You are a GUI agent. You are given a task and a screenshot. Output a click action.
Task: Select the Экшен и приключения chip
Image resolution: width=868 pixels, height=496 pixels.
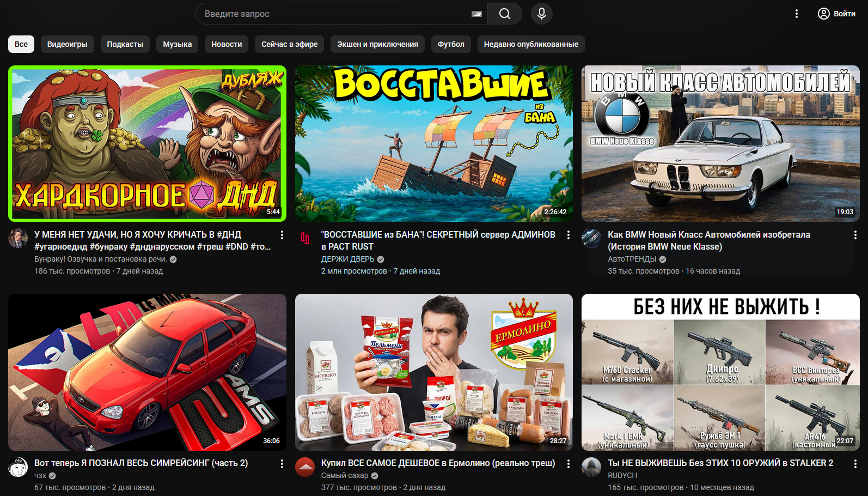[x=377, y=44]
